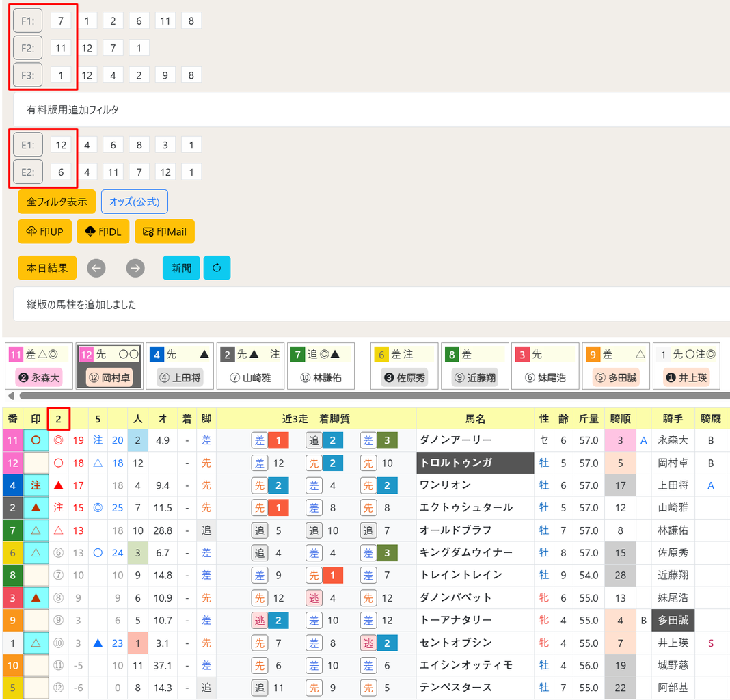The width and height of the screenshot is (730, 700).
Task: Open 本日結果 today's results
Action: tap(47, 268)
